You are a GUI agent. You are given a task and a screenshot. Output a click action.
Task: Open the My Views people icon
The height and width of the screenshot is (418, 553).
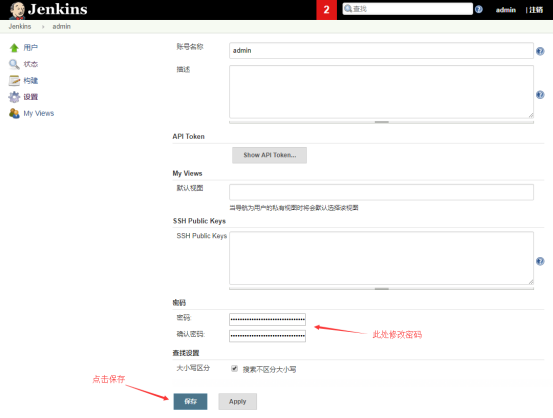coord(14,113)
